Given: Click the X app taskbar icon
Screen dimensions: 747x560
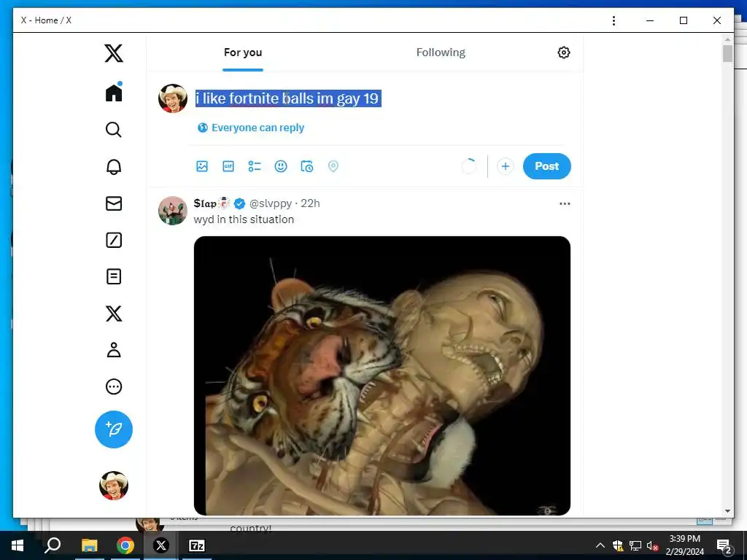Looking at the screenshot, I should (161, 545).
